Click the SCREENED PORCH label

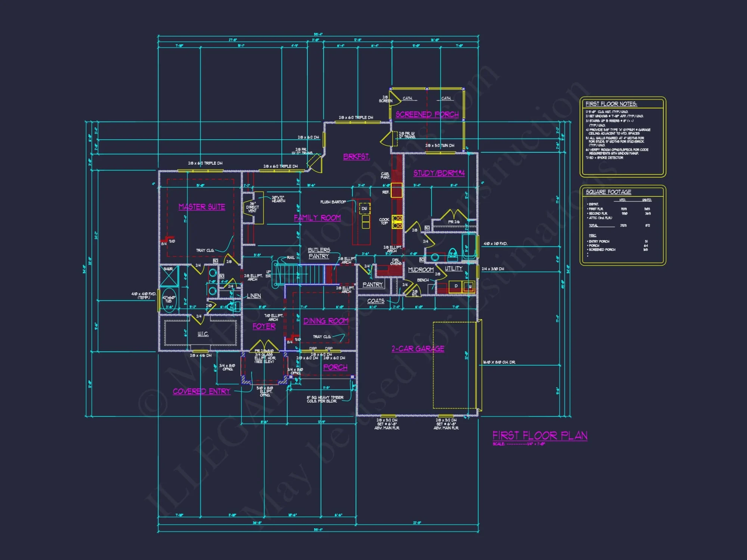[427, 114]
